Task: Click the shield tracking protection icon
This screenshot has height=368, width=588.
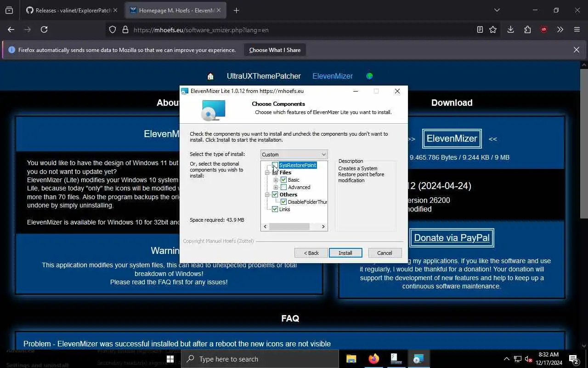Action: (x=113, y=29)
